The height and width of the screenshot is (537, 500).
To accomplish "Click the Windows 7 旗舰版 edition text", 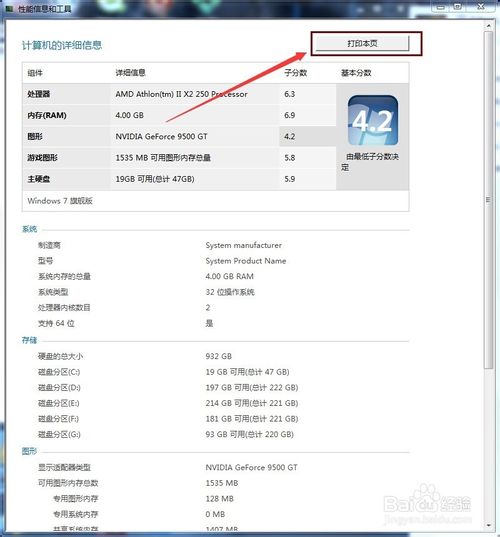I will point(60,201).
